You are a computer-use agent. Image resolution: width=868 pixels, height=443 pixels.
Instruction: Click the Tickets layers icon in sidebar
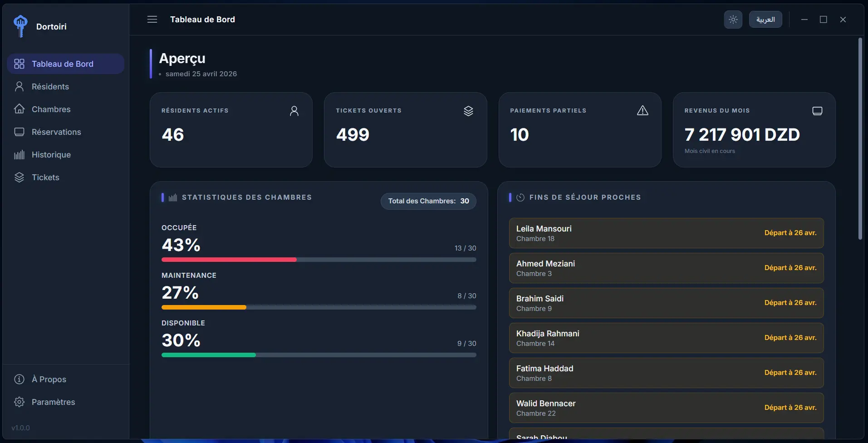(19, 177)
